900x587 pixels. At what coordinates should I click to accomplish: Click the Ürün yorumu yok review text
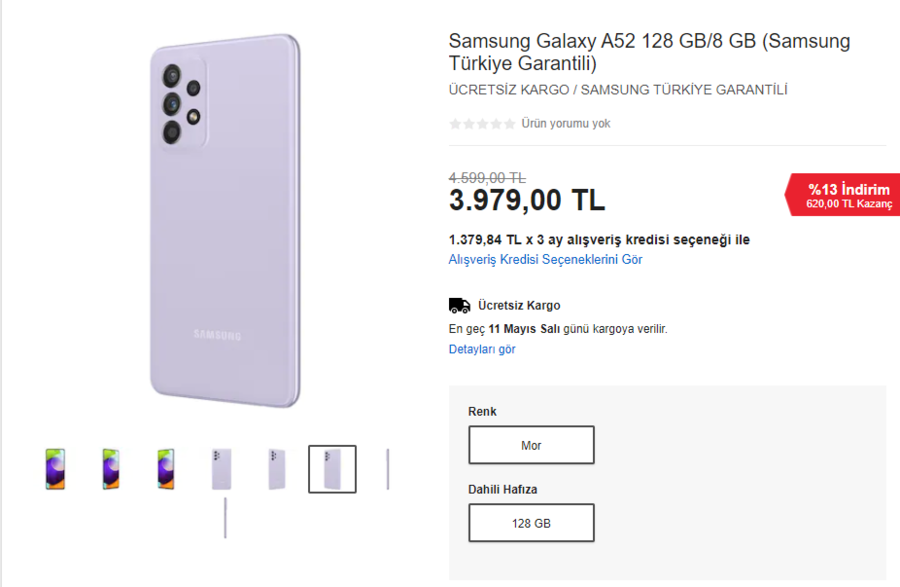[x=566, y=124]
